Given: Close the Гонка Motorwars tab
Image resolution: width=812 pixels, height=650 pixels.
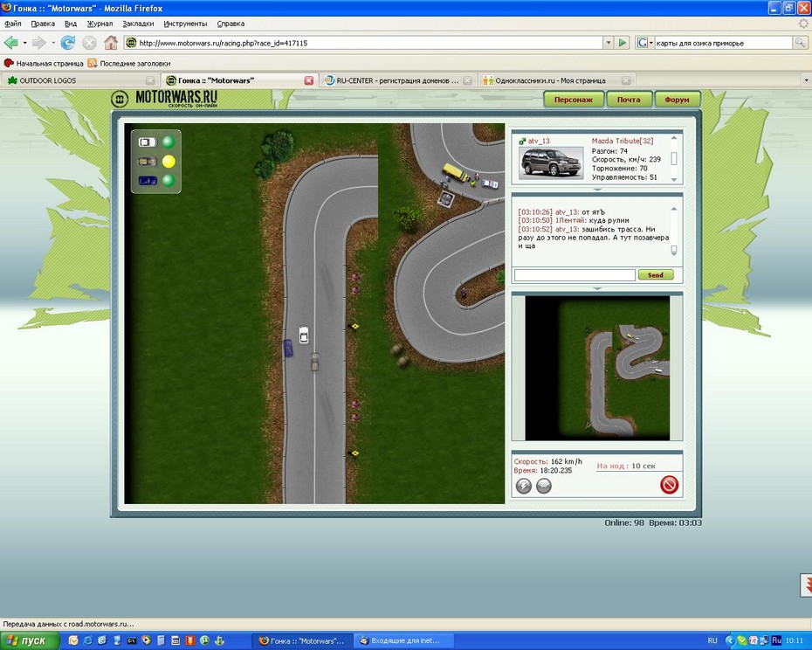Looking at the screenshot, I should [308, 80].
